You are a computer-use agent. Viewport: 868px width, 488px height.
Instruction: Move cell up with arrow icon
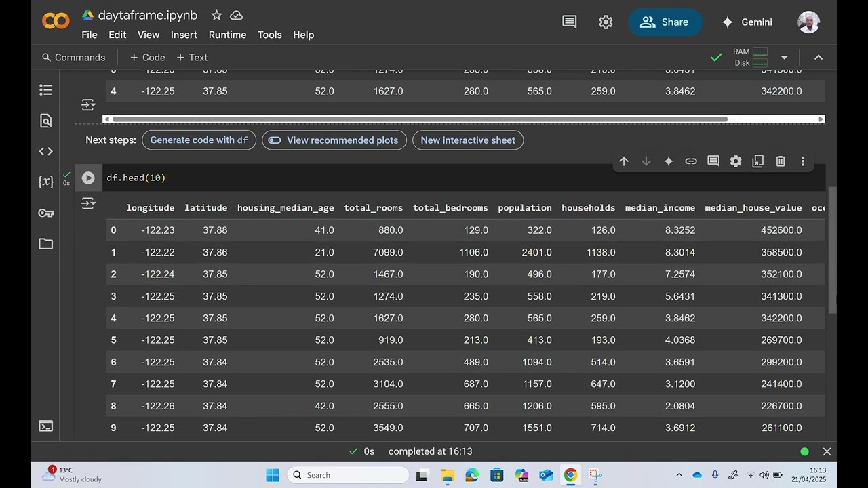point(624,161)
